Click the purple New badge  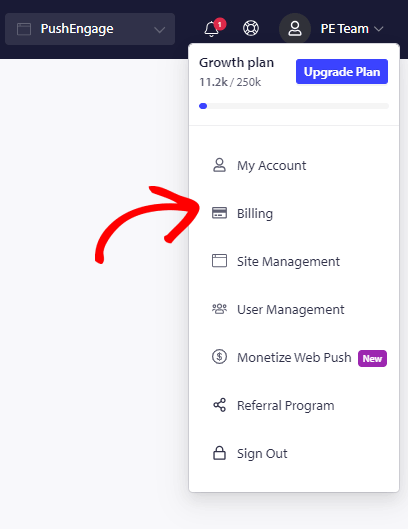[x=372, y=358]
